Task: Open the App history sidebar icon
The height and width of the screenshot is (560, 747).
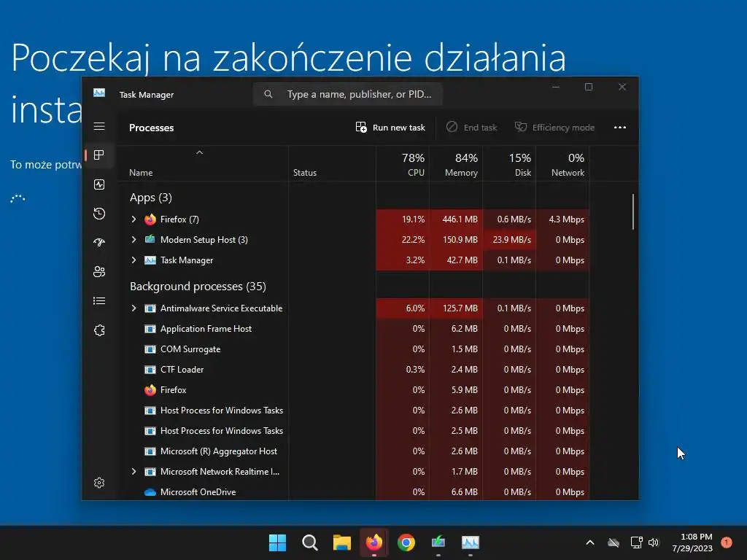Action: pyautogui.click(x=99, y=214)
